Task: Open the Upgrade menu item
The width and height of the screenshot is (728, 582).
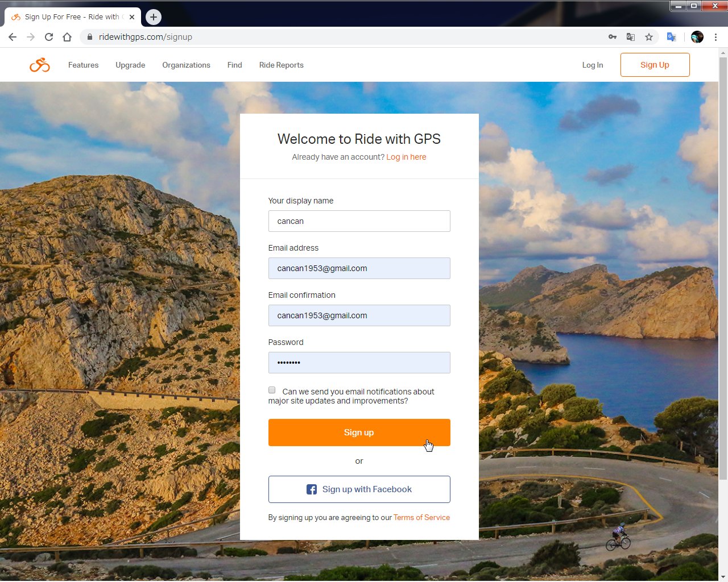Action: click(130, 65)
